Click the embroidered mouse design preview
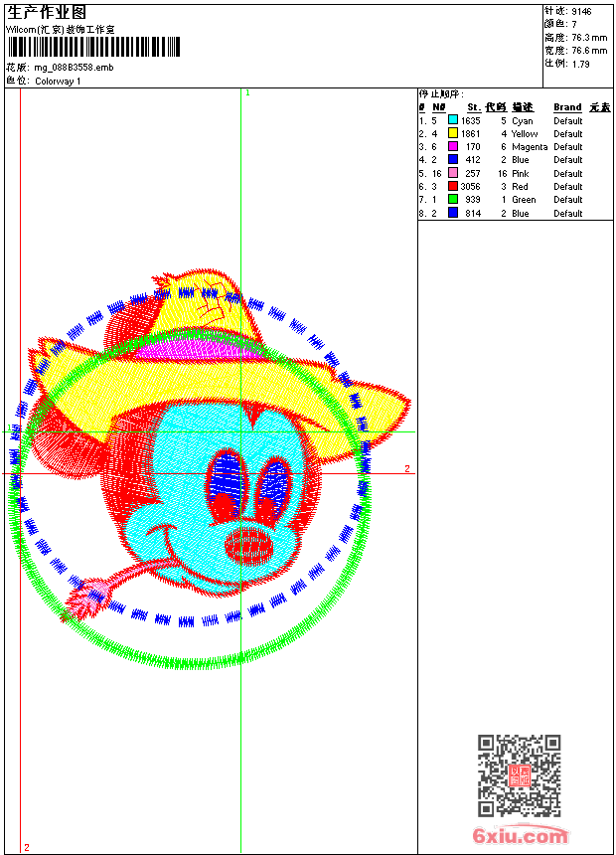The width and height of the screenshot is (616, 855). click(x=210, y=469)
